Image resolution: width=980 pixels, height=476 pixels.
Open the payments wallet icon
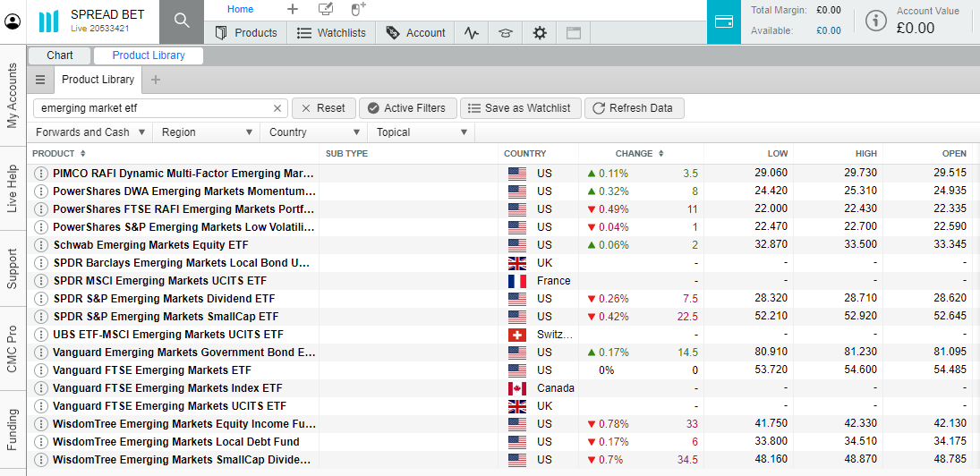724,21
